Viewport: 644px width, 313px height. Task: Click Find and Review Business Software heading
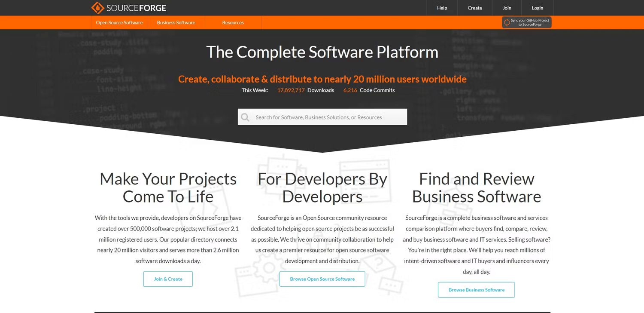click(x=477, y=187)
